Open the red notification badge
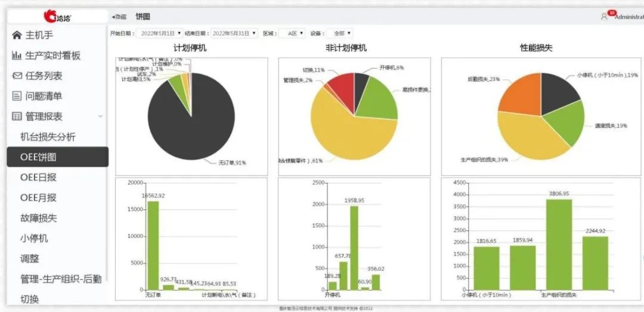Viewport: 644px width, 312px height. pyautogui.click(x=612, y=13)
